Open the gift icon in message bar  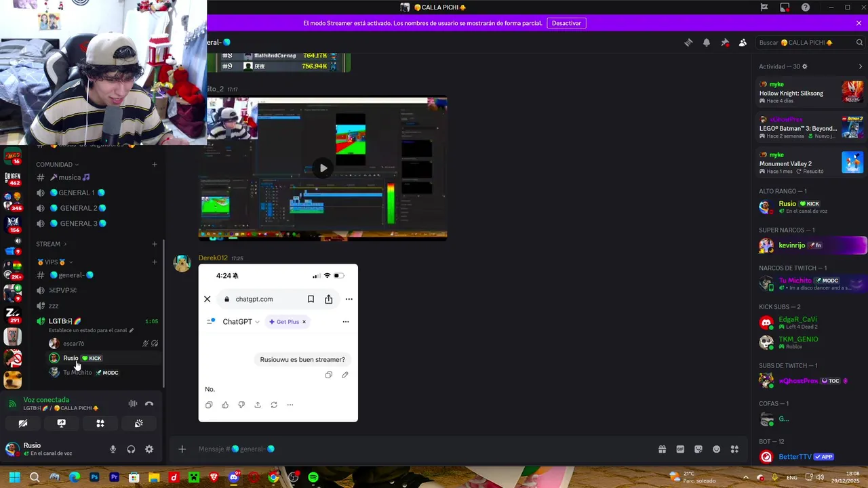point(662,449)
